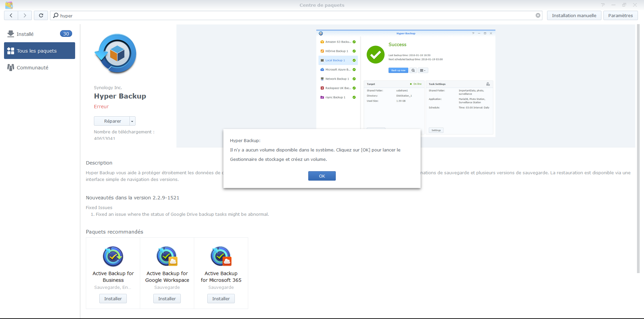This screenshot has height=319, width=644.
Task: Refresh the package list
Action: point(41,15)
